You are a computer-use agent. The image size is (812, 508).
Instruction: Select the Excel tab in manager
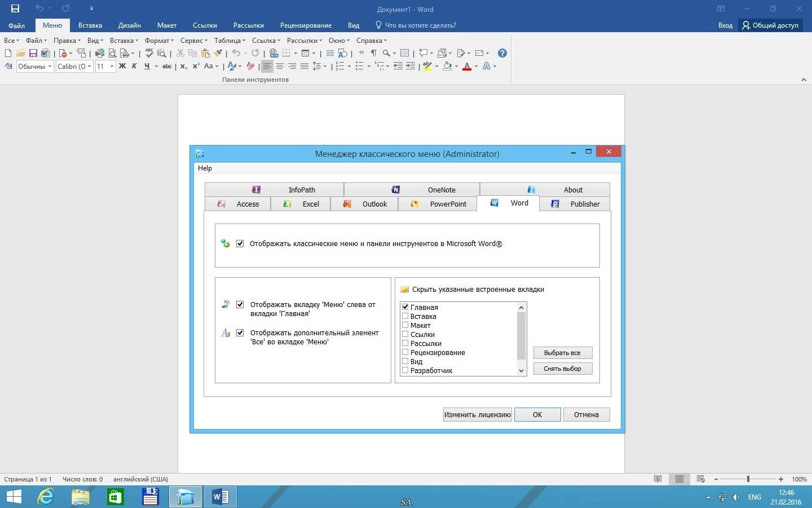coord(301,204)
